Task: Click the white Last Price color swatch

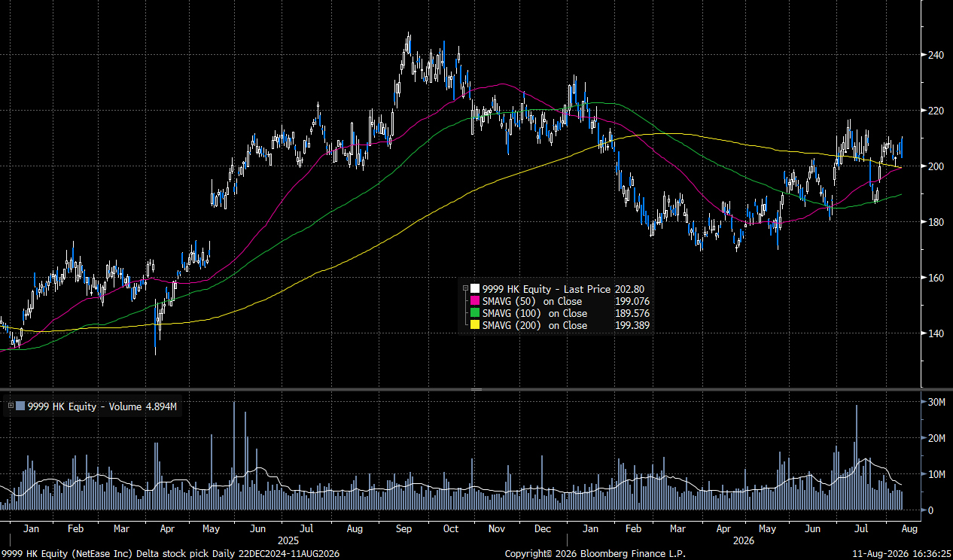Action: point(474,289)
